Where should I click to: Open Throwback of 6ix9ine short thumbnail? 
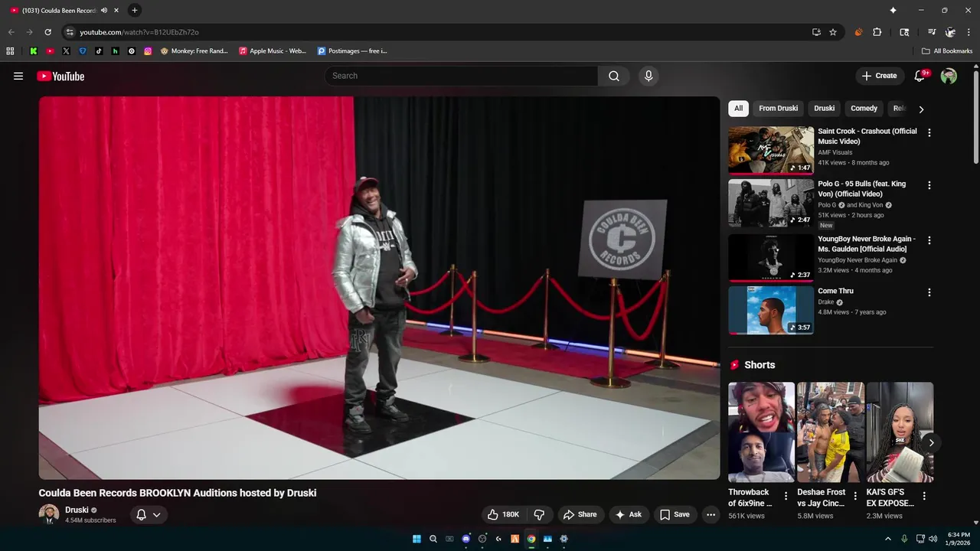pos(761,432)
